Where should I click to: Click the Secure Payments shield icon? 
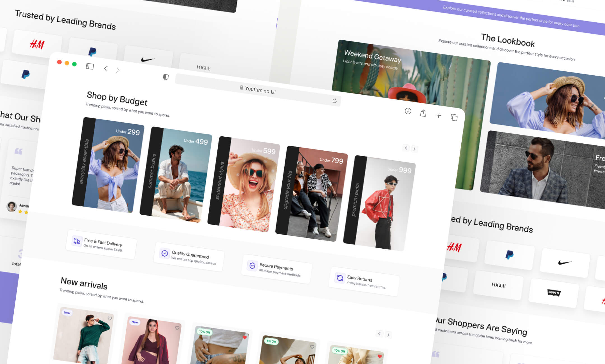253,265
